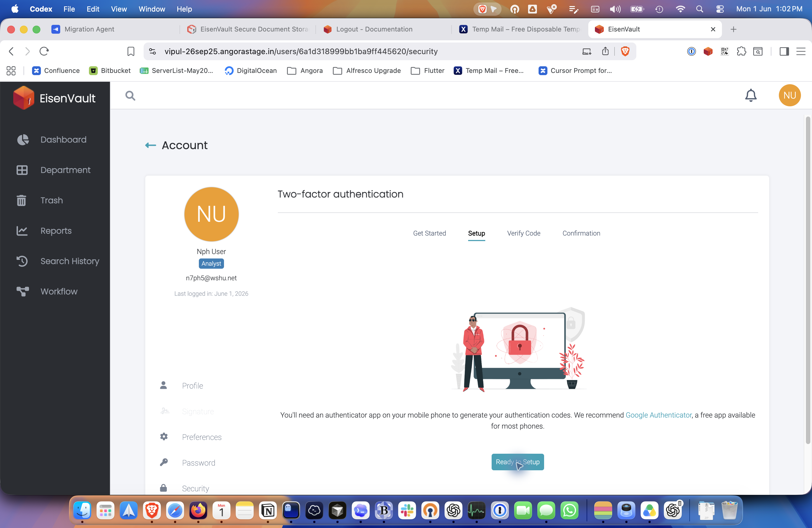Open the DigitalOcean bookmark
Image resolution: width=812 pixels, height=528 pixels.
pos(251,71)
